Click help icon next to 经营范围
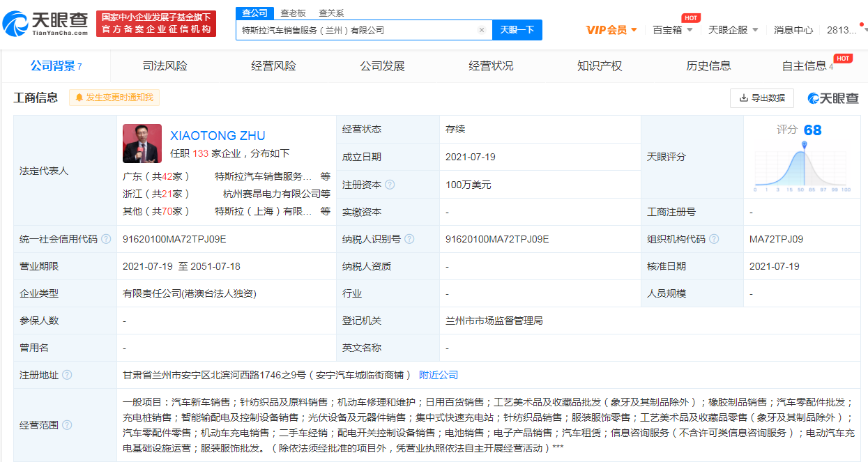 coord(67,425)
